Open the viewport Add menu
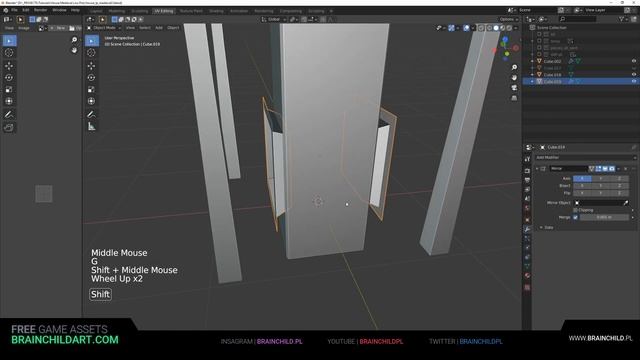The height and width of the screenshot is (360, 640). pyautogui.click(x=159, y=28)
